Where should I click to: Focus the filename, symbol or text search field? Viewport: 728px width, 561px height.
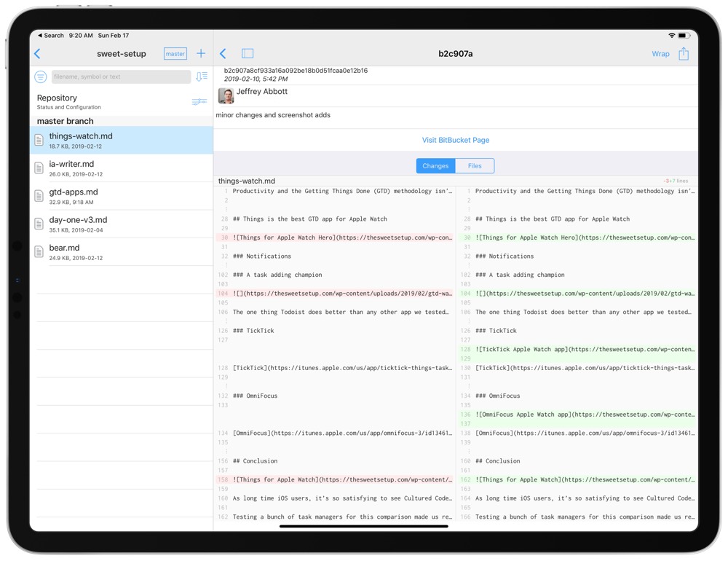(x=121, y=76)
